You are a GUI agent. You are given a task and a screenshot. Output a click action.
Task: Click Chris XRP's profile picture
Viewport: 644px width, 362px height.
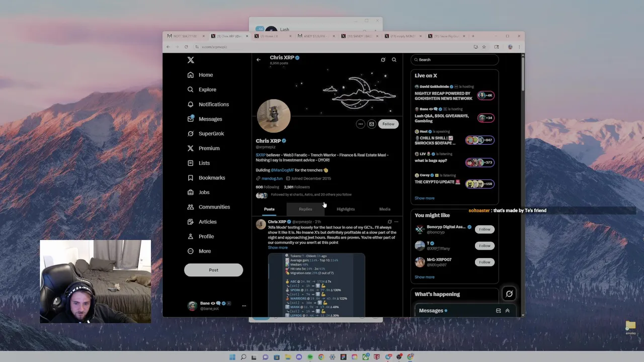pyautogui.click(x=274, y=116)
